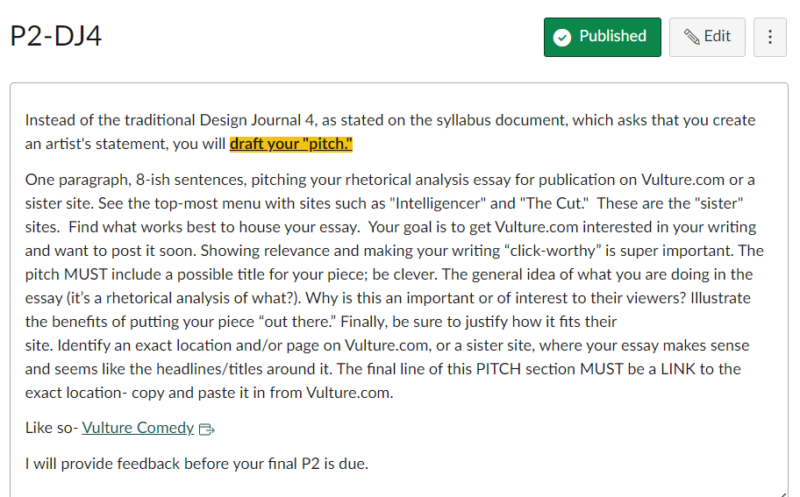Click the "Like so-" text before link
Image resolution: width=800 pixels, height=497 pixels.
51,427
